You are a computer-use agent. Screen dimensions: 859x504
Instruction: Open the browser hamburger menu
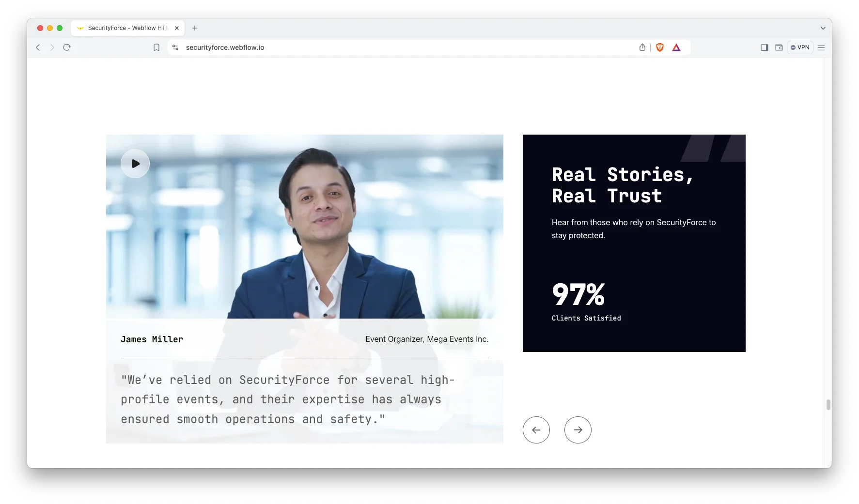821,47
